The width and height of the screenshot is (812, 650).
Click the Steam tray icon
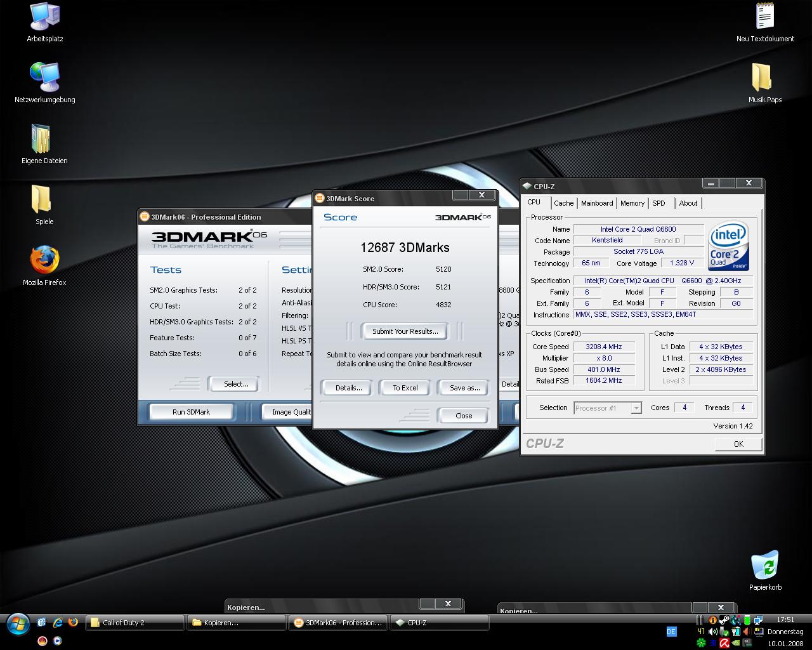724,620
